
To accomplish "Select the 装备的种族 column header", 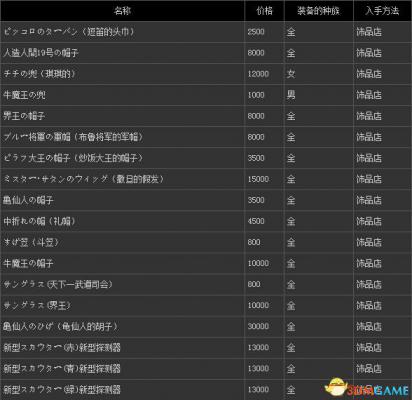I will coord(318,11).
